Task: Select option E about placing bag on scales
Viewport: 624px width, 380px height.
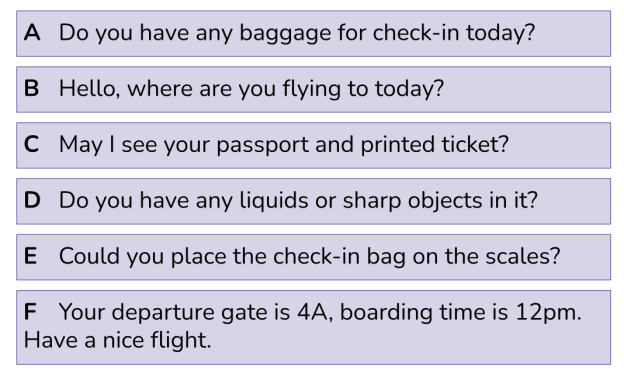Action: click(x=313, y=257)
